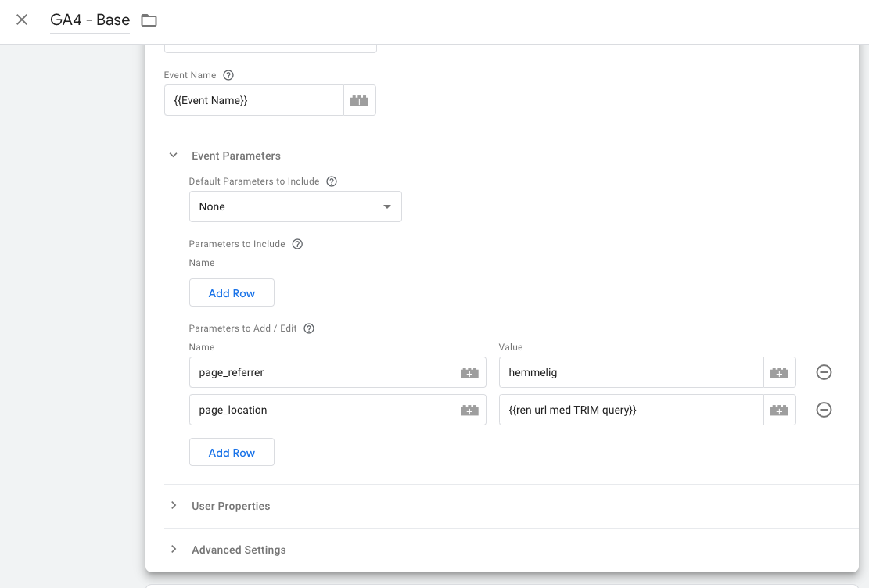The height and width of the screenshot is (588, 869).
Task: Expand the Advanced Settings section
Action: click(174, 549)
